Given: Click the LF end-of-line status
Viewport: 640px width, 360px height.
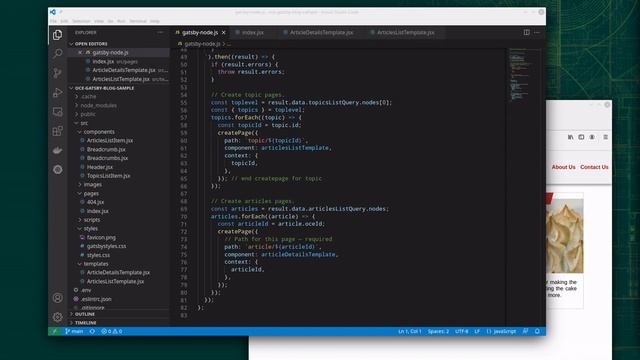Looking at the screenshot, I should click(x=477, y=331).
